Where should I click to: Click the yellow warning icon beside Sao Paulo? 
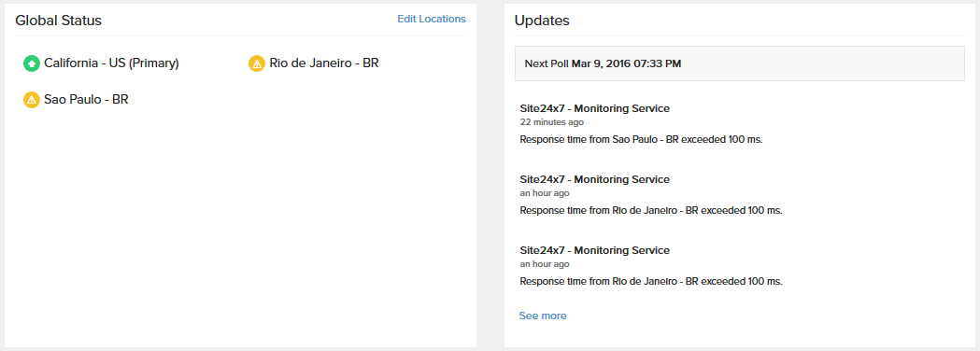[x=31, y=99]
